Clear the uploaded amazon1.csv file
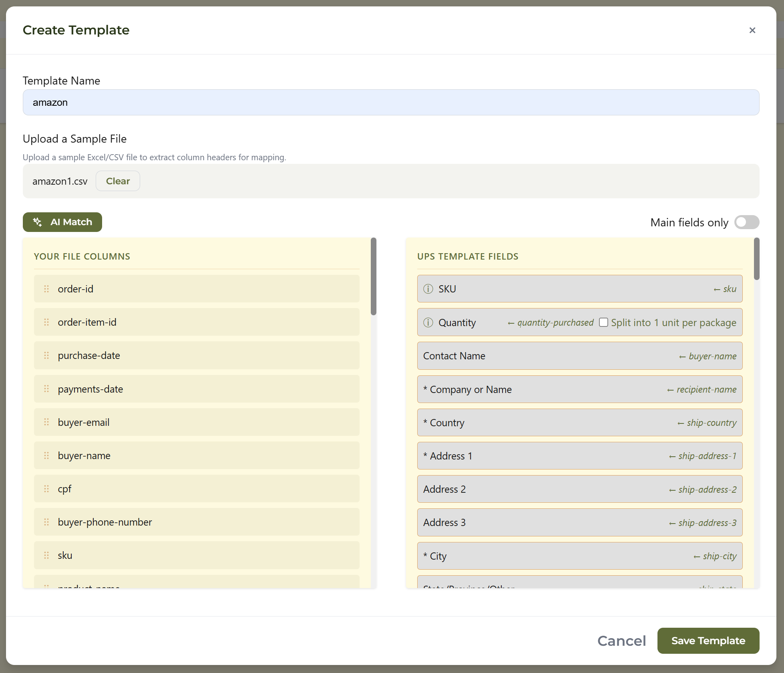Viewport: 784px width, 673px height. 117,181
